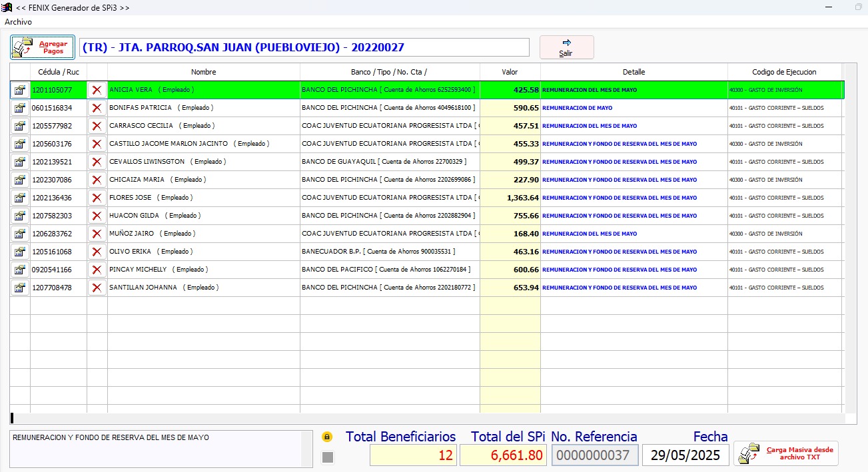
Task: Delete the MUÑOZ JAIRO row
Action: click(97, 234)
